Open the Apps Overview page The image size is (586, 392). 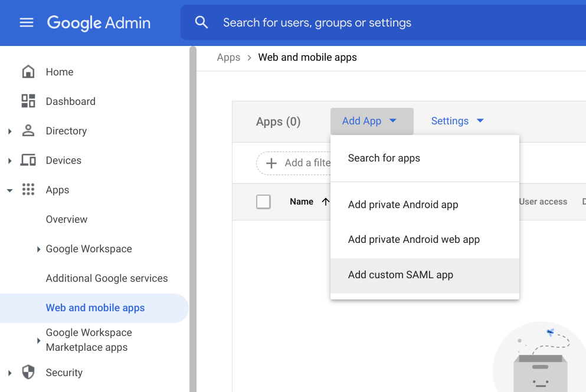coord(67,219)
